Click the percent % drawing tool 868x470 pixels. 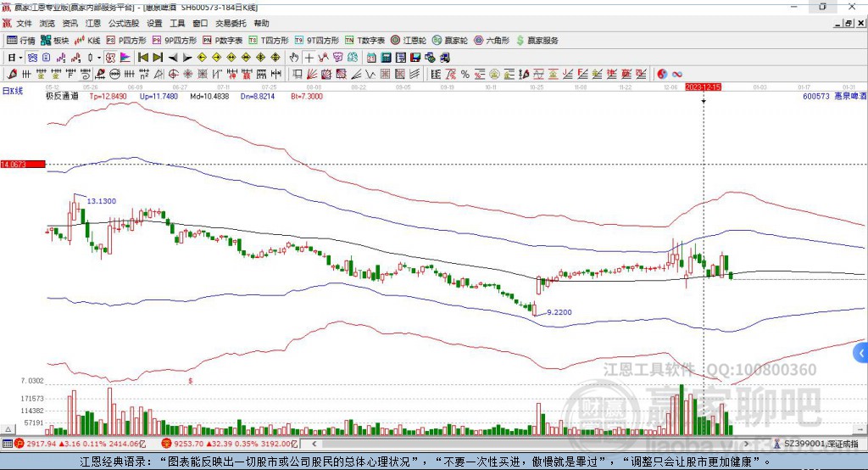pos(465,75)
